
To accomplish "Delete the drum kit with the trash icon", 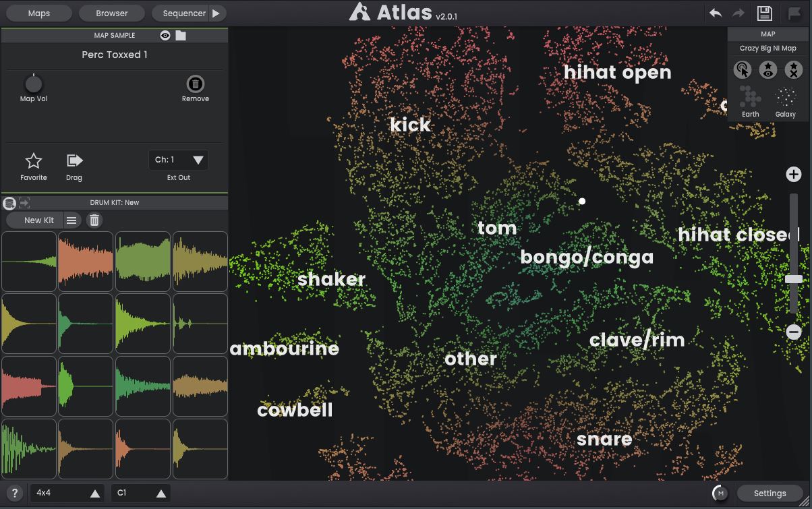I will point(94,220).
